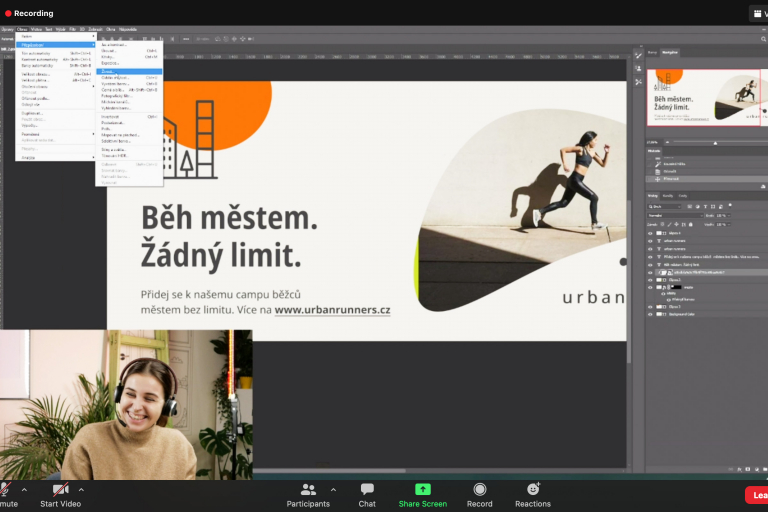Click the Start Video camera icon
This screenshot has height=512, width=768.
pyautogui.click(x=60, y=489)
